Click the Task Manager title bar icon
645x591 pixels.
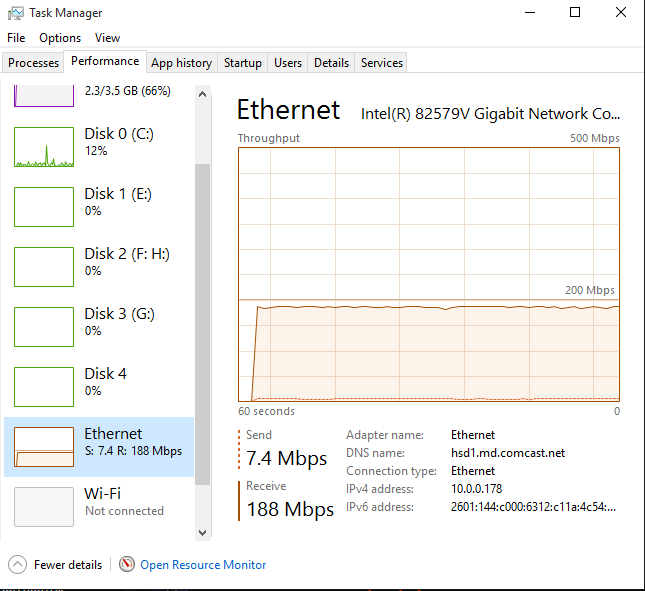pos(16,13)
